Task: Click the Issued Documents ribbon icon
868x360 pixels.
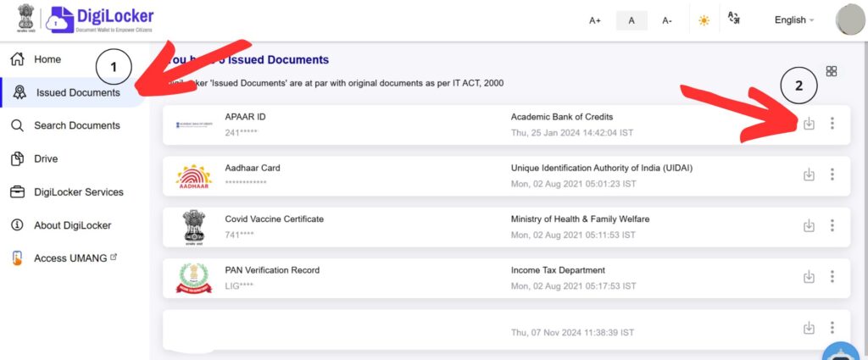Action: (x=19, y=92)
